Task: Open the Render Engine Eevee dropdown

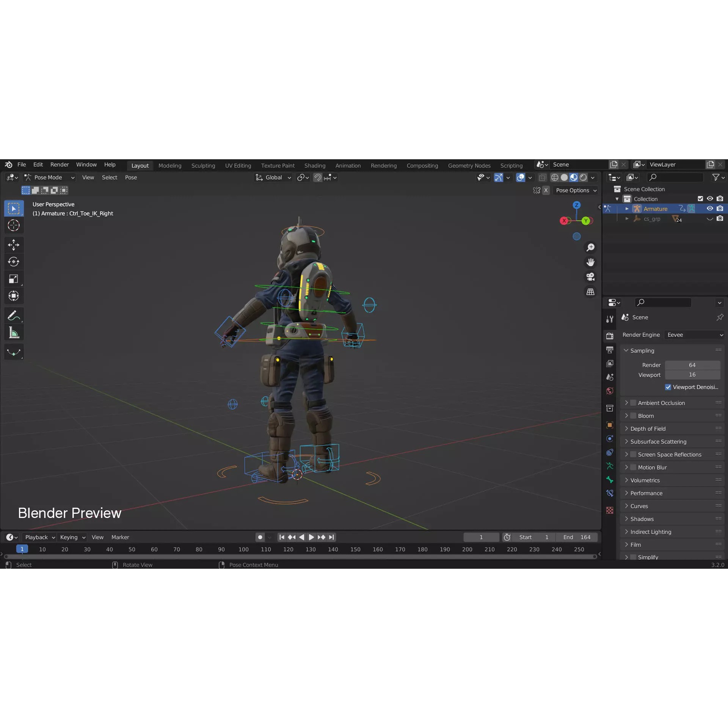Action: 695,335
